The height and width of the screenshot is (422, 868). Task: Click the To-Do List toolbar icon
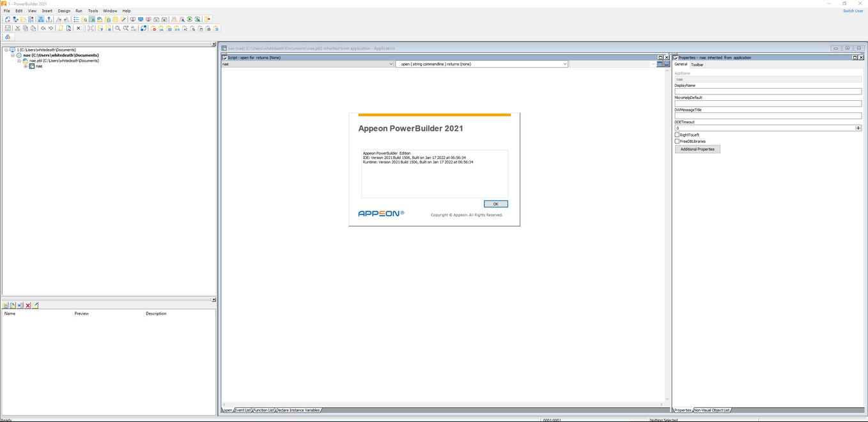click(x=76, y=20)
